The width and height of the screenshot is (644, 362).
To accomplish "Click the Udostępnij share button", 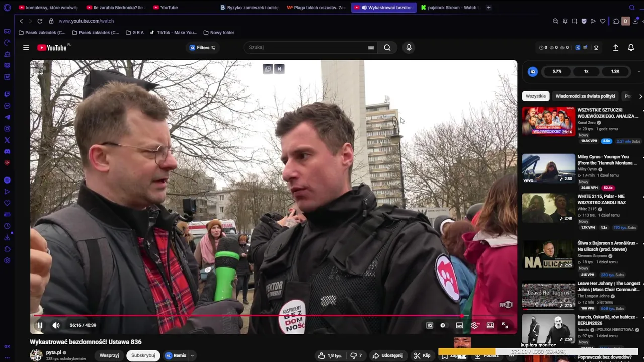I will point(387,355).
